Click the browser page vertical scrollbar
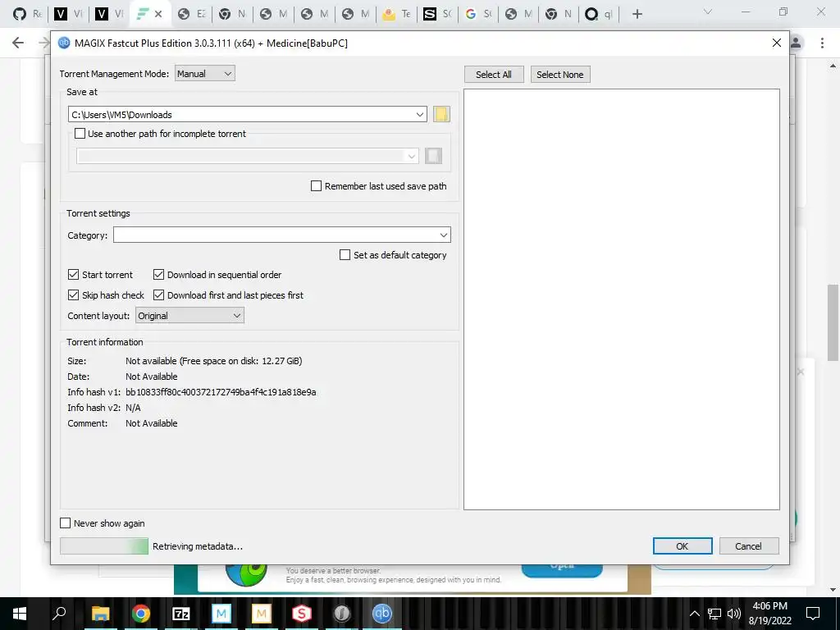This screenshot has height=630, width=840. point(833,323)
